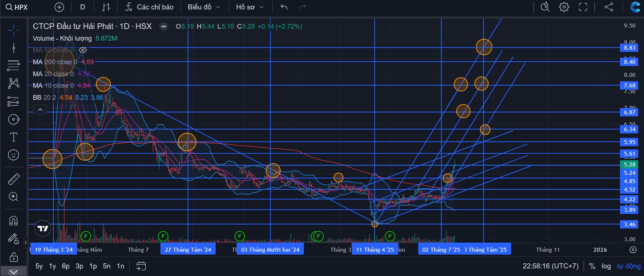644x276 pixels.
Task: Enter fullscreen mode
Action: coord(583,7)
